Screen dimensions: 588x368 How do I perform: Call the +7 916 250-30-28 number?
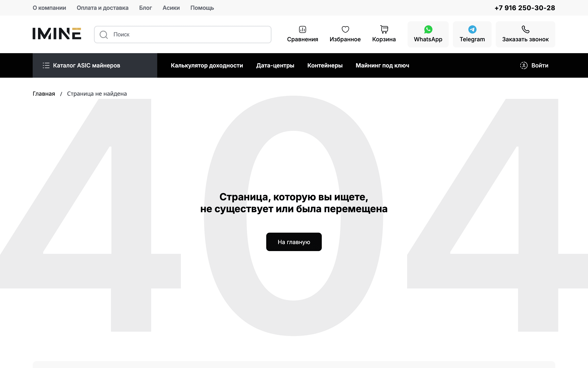click(525, 8)
